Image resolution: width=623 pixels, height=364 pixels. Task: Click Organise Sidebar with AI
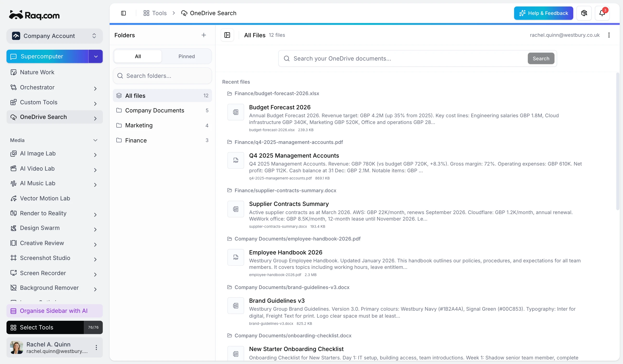point(54,311)
